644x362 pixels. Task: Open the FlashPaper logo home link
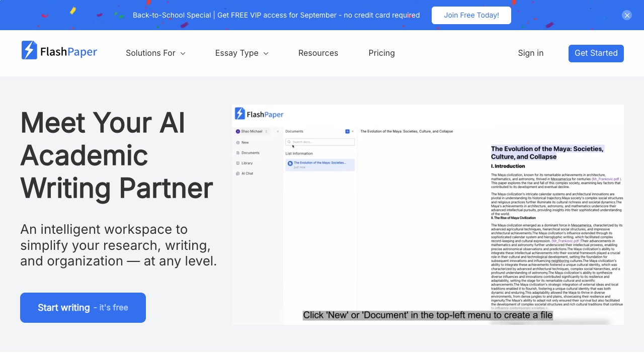pos(59,51)
